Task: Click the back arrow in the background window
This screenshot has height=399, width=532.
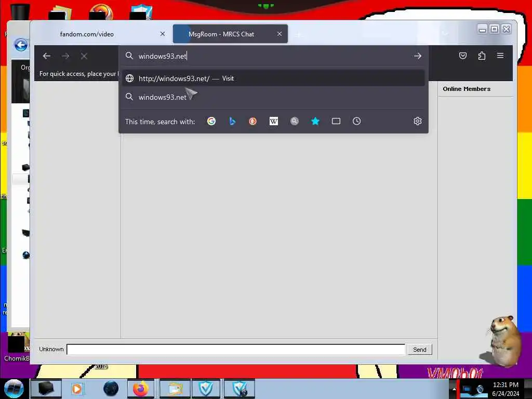Action: click(21, 45)
